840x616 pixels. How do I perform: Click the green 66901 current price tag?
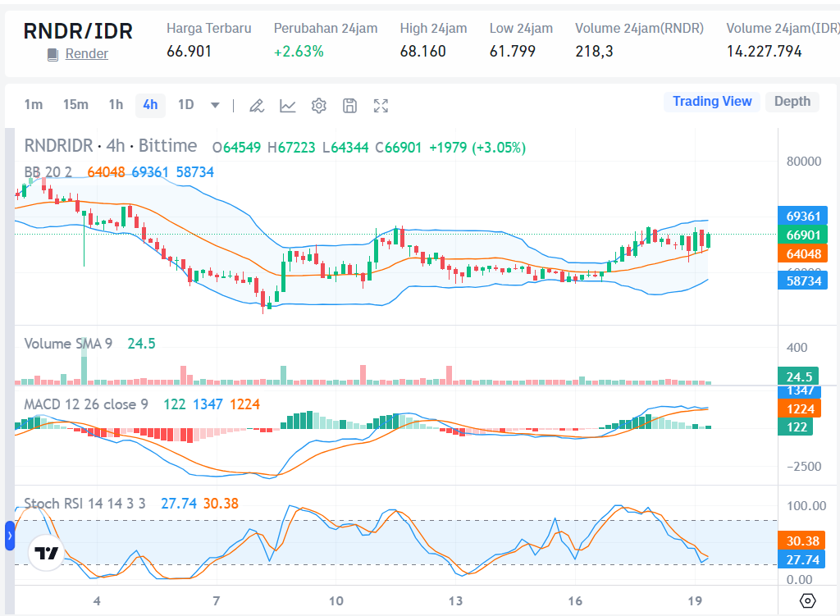pos(802,235)
